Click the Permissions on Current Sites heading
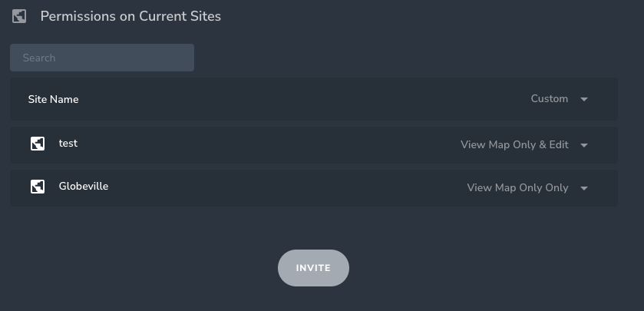This screenshot has width=644, height=311. tap(130, 16)
